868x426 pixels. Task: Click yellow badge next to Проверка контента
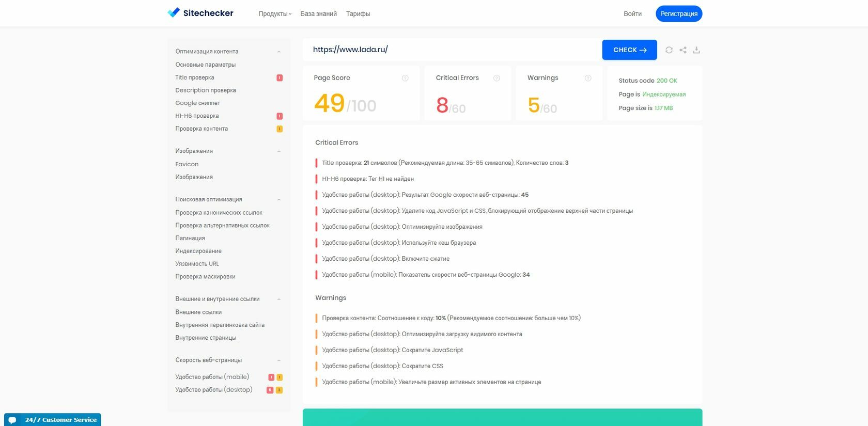pos(280,129)
